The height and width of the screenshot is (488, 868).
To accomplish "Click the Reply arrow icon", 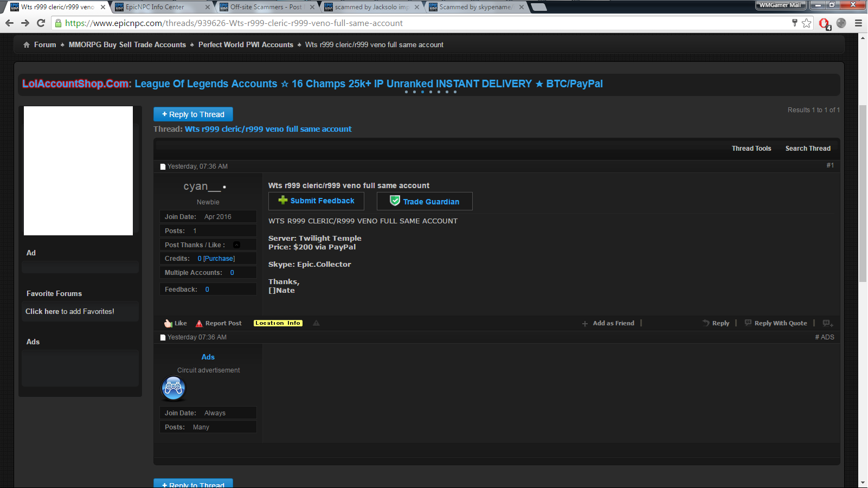I will tap(706, 323).
